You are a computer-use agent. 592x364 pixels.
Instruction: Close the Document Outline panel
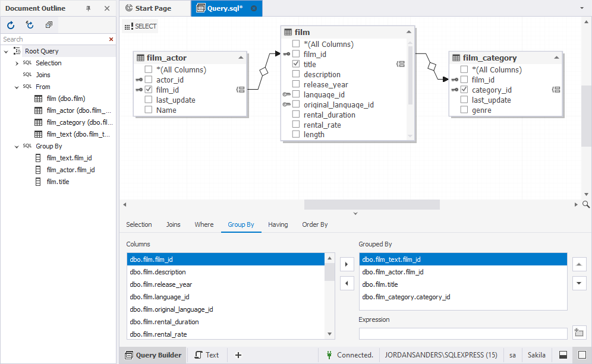click(107, 8)
